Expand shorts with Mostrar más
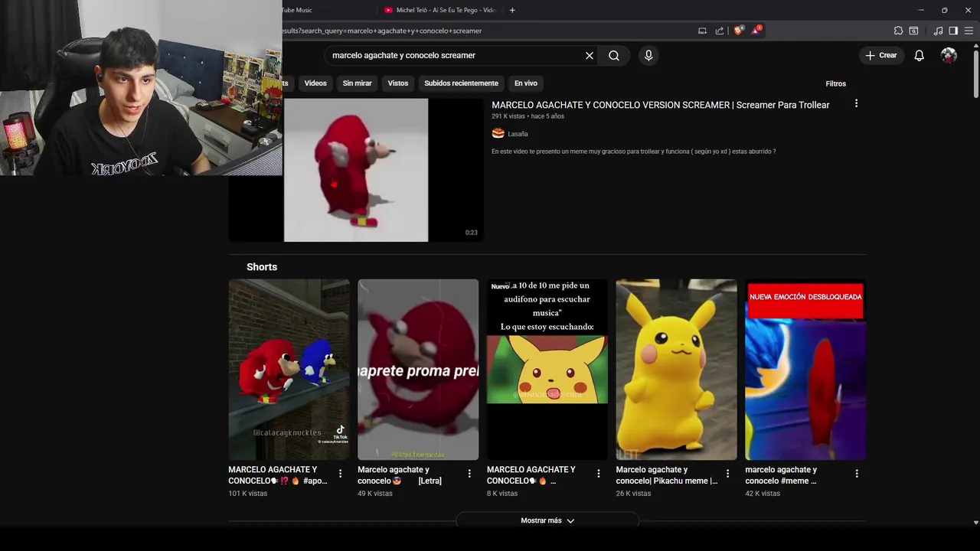This screenshot has width=980, height=551. pyautogui.click(x=547, y=520)
